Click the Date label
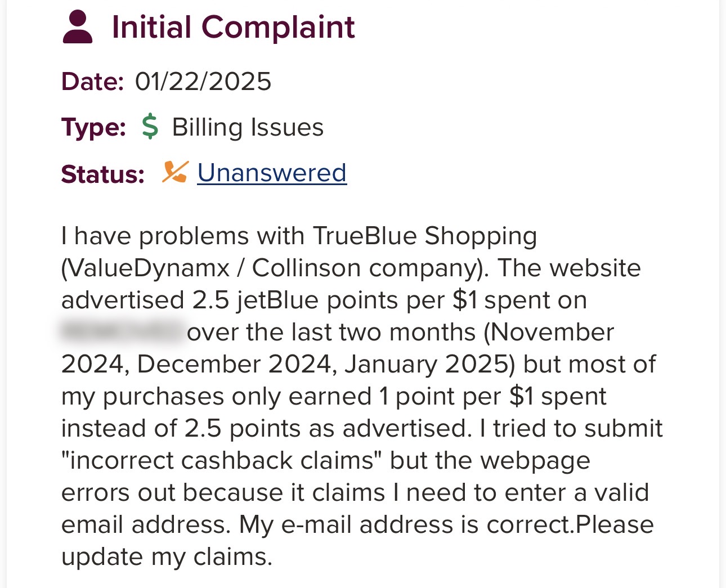 click(92, 82)
